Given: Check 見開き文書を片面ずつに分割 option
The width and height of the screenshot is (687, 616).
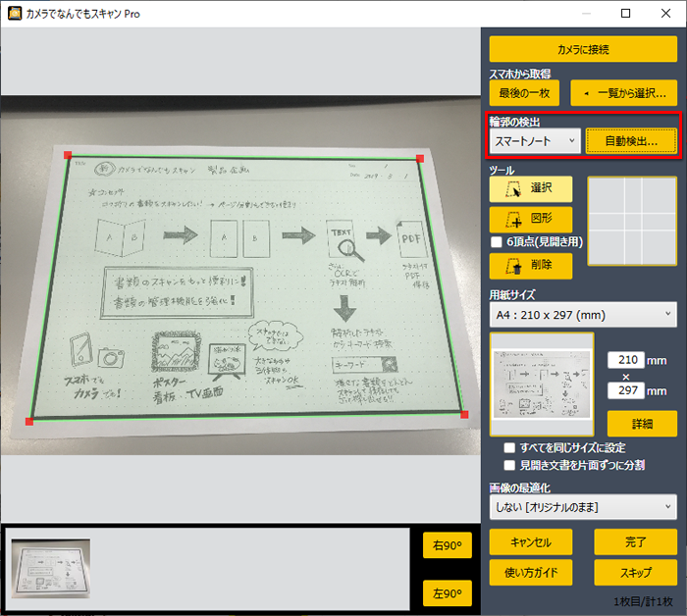Looking at the screenshot, I should pyautogui.click(x=509, y=465).
